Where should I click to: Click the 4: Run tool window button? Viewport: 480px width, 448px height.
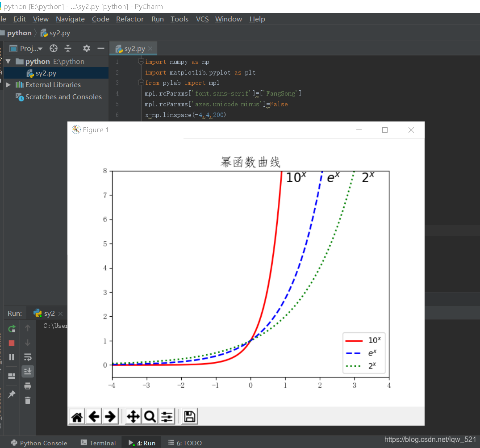coord(142,443)
